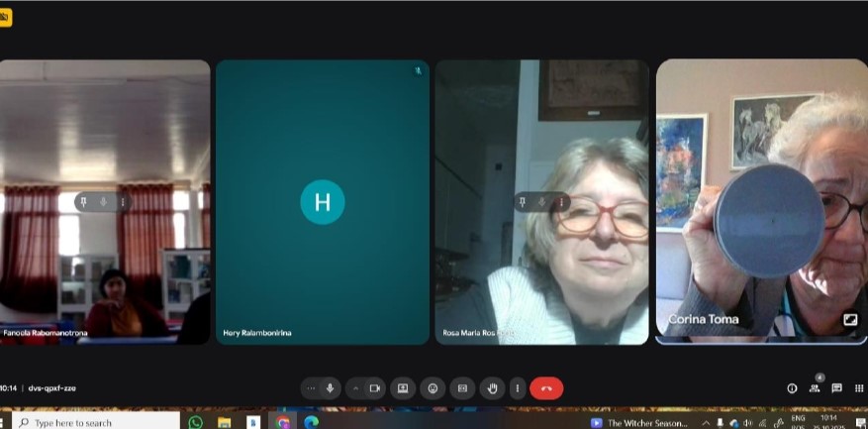The height and width of the screenshot is (429, 868).
Task: Open the meeting details info icon
Action: coord(792,388)
